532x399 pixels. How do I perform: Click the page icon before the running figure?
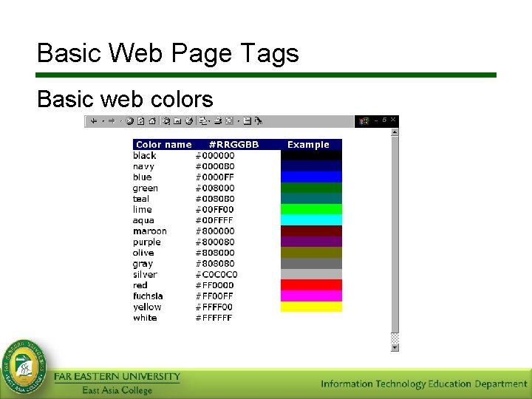248,120
